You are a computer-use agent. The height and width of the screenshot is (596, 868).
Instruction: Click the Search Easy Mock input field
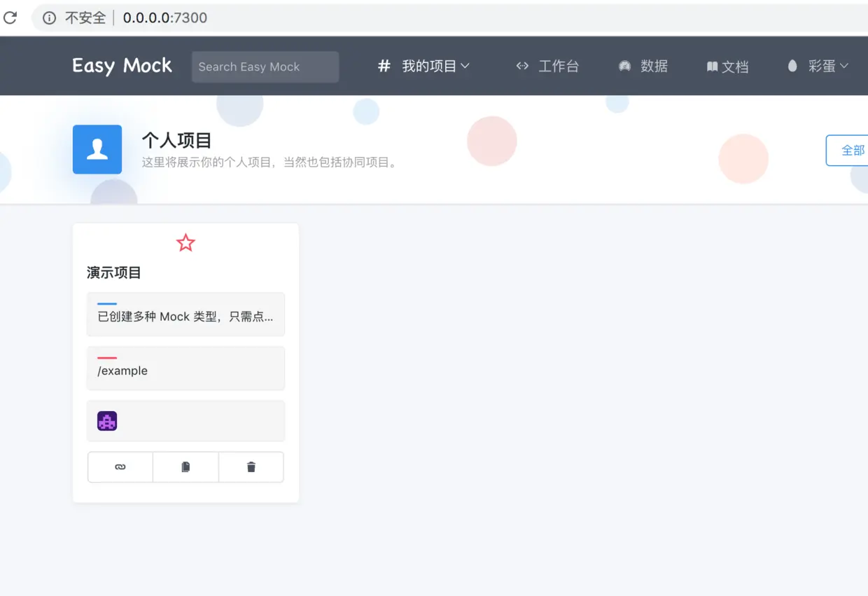point(265,67)
